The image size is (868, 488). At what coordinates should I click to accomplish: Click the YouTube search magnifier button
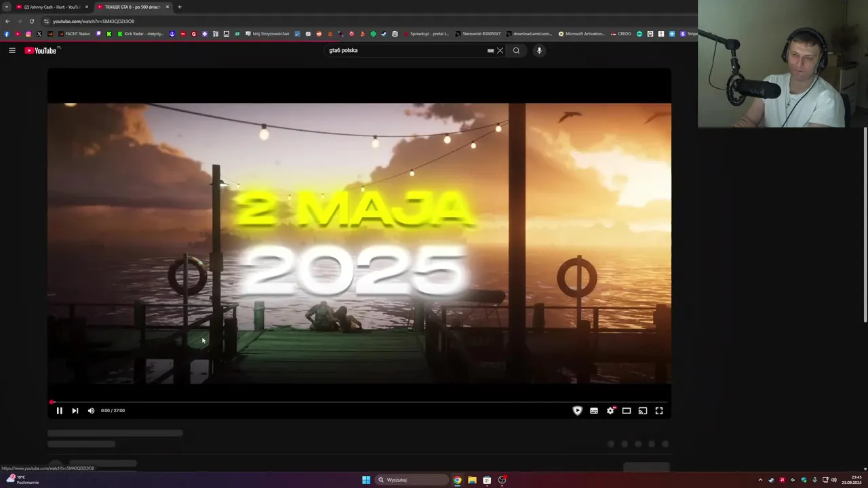[516, 50]
